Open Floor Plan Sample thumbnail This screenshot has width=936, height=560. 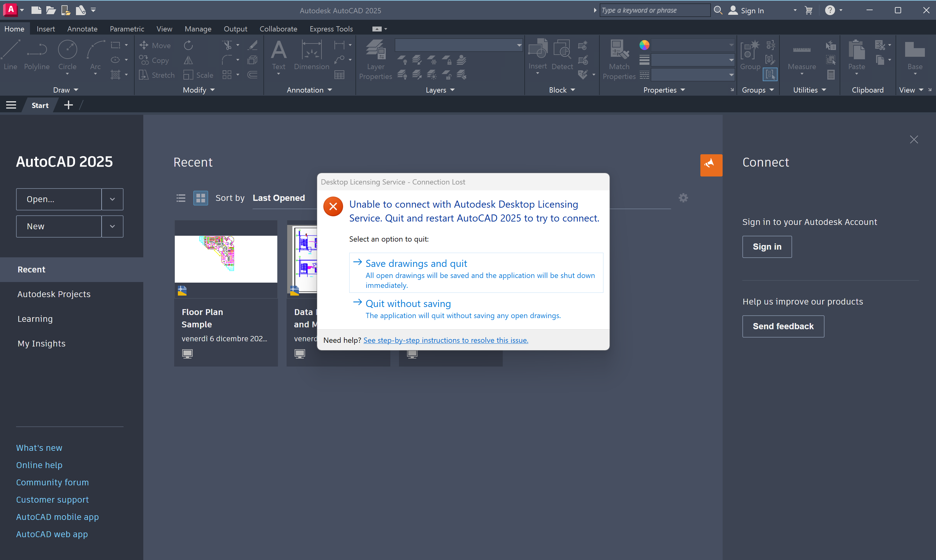pyautogui.click(x=226, y=259)
